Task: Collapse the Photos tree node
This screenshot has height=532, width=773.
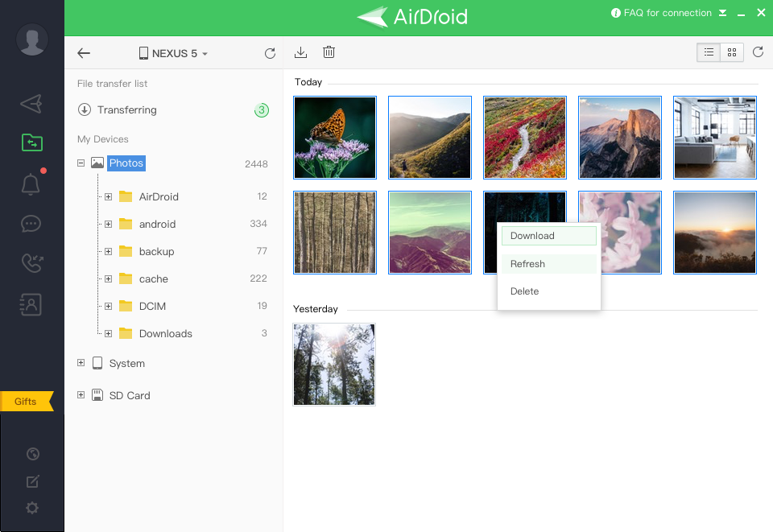Action: (x=81, y=163)
